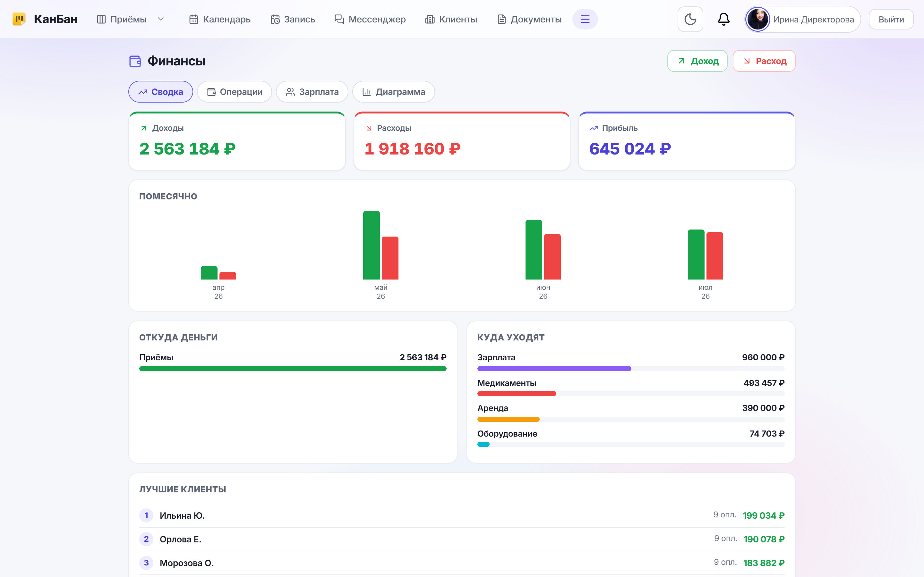924x577 pixels.
Task: Open Мессенджер chat icon
Action: point(339,19)
